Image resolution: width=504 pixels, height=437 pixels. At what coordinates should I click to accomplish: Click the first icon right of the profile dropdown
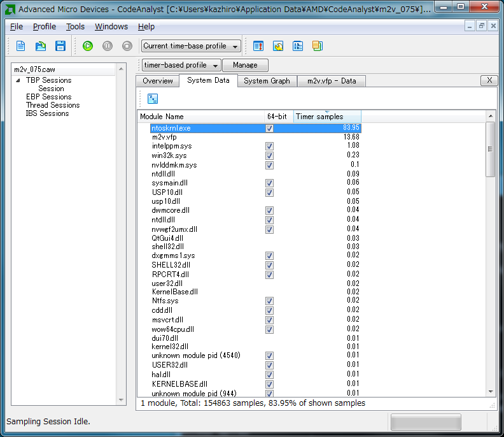[x=258, y=46]
